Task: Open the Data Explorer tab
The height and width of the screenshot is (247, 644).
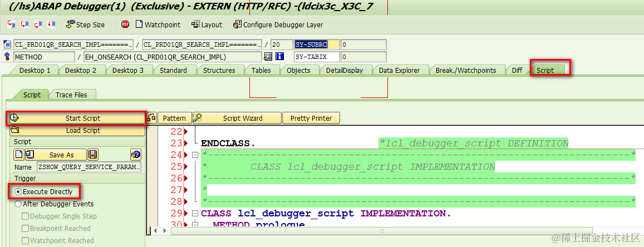Action: coord(399,70)
